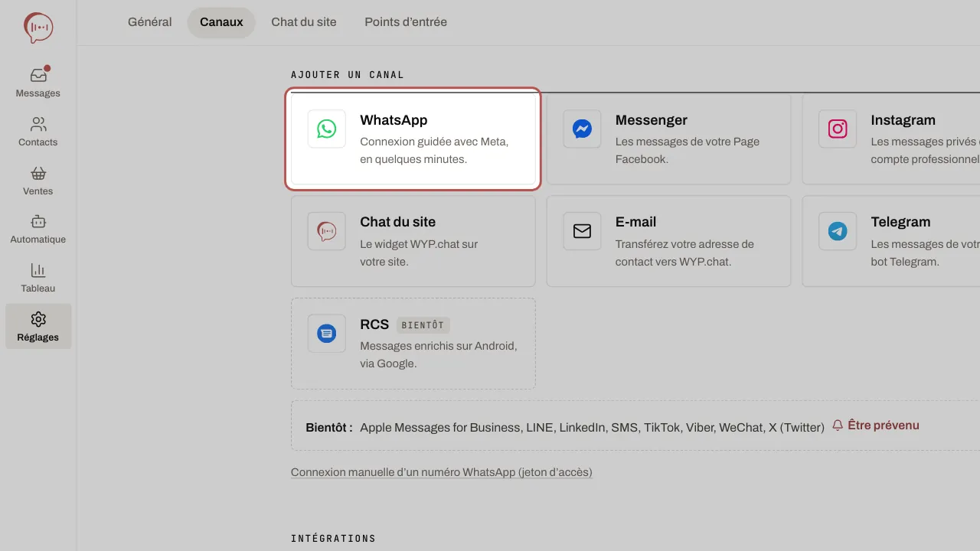The image size is (980, 551).
Task: Open Réglages gear icon
Action: tap(38, 319)
